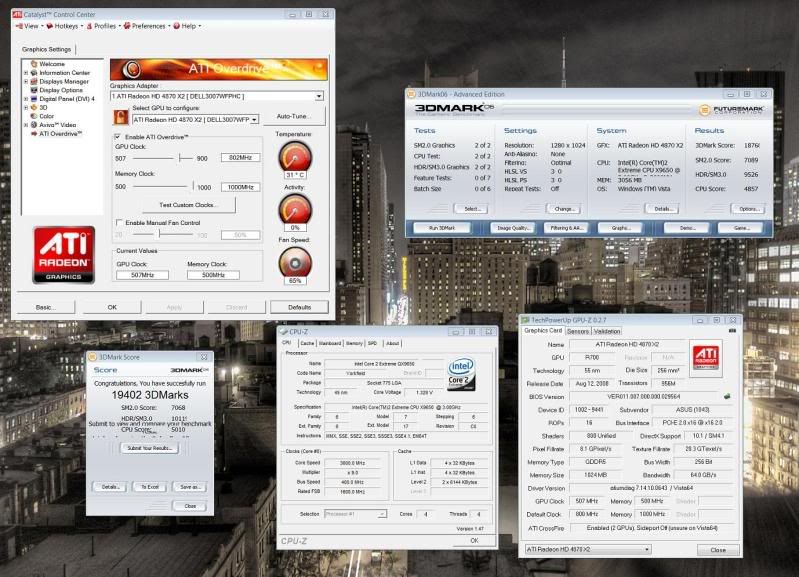Click the Temperature gauge icon
Image resolution: width=799 pixels, height=577 pixels.
click(x=295, y=156)
